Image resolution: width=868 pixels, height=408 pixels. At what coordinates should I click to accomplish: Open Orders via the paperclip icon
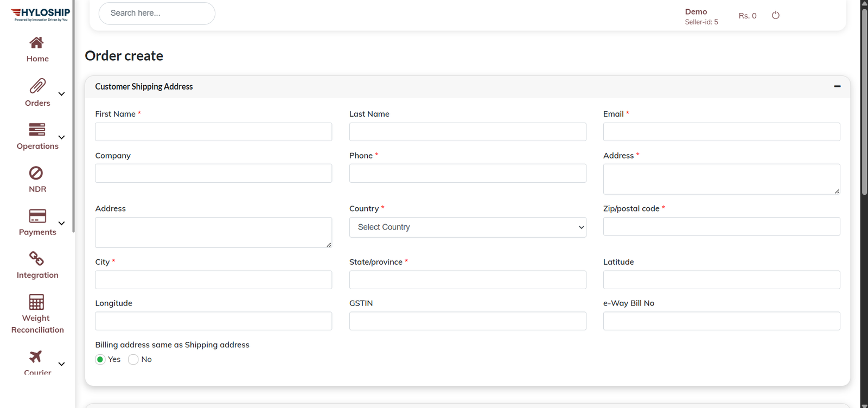37,86
